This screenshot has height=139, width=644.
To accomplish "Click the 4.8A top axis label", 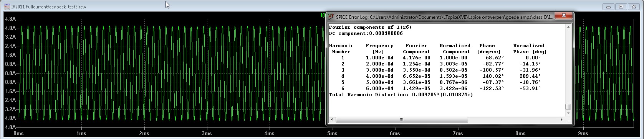I will point(10,19).
